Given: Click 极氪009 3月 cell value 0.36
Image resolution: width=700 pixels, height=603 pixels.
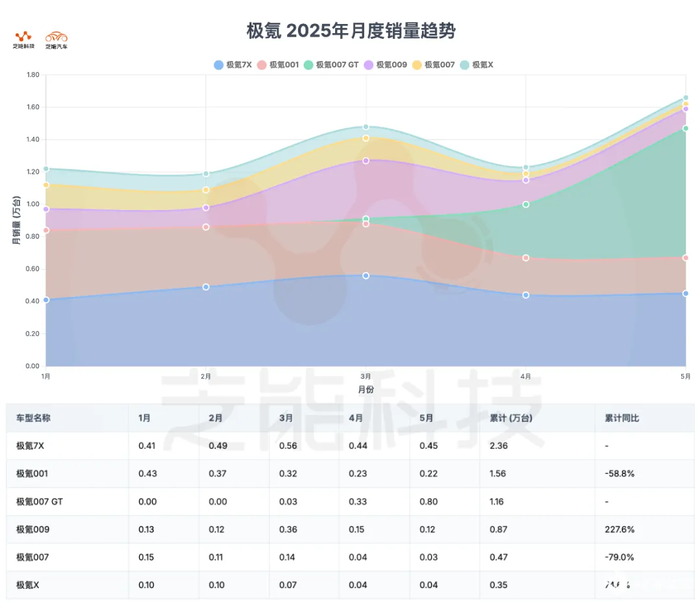Looking at the screenshot, I should click(x=288, y=529).
